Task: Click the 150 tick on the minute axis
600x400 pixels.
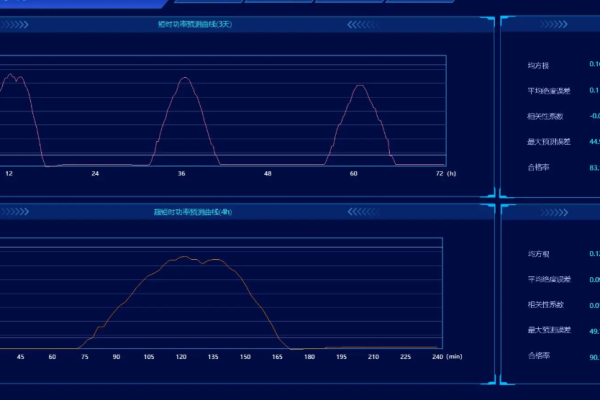Action: click(x=245, y=357)
